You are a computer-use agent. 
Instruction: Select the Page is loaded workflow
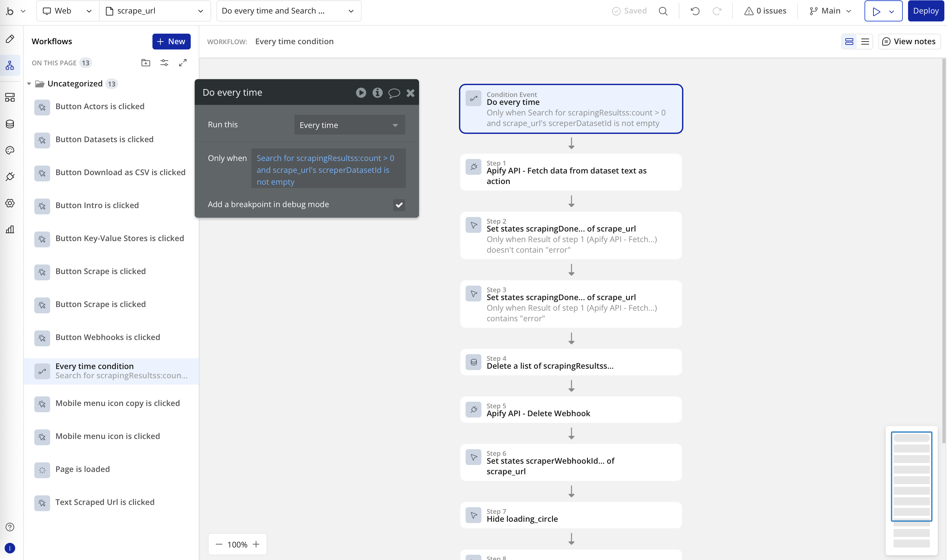coord(83,469)
